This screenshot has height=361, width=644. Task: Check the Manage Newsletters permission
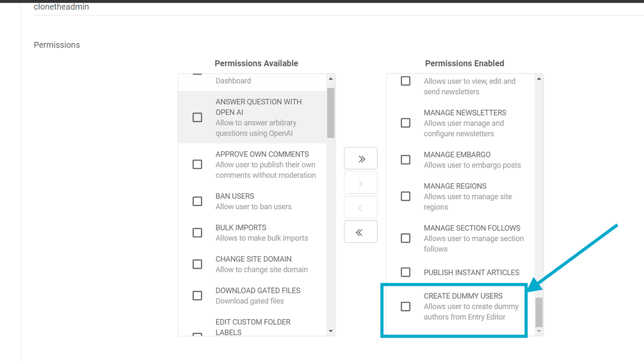point(405,122)
